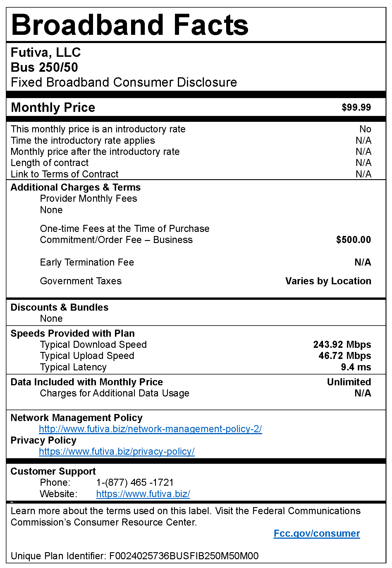This screenshot has width=392, height=568.
Task: Select the 9.4 ms latency value
Action: point(356,367)
